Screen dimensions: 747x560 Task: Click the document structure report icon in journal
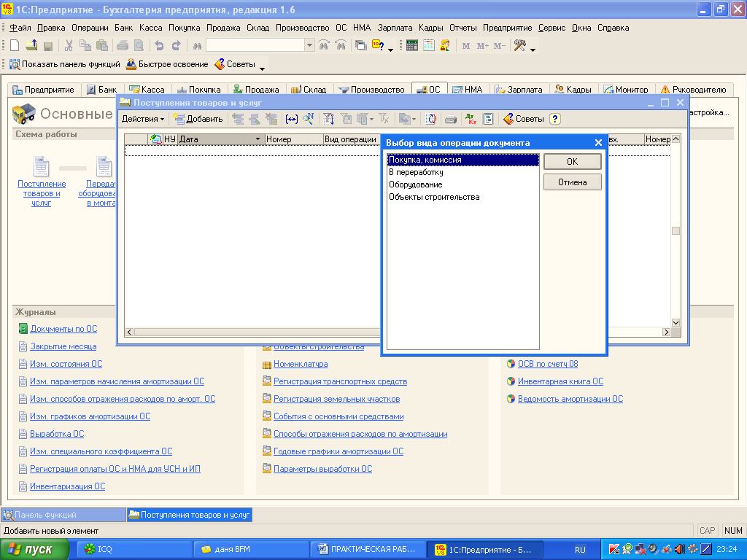coord(488,119)
